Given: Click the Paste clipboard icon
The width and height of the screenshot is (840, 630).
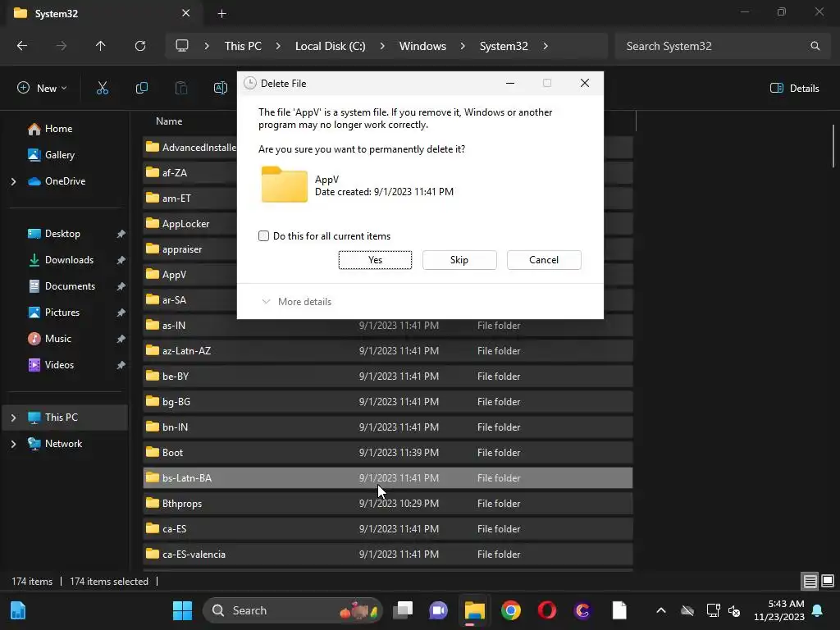Looking at the screenshot, I should coord(181,89).
